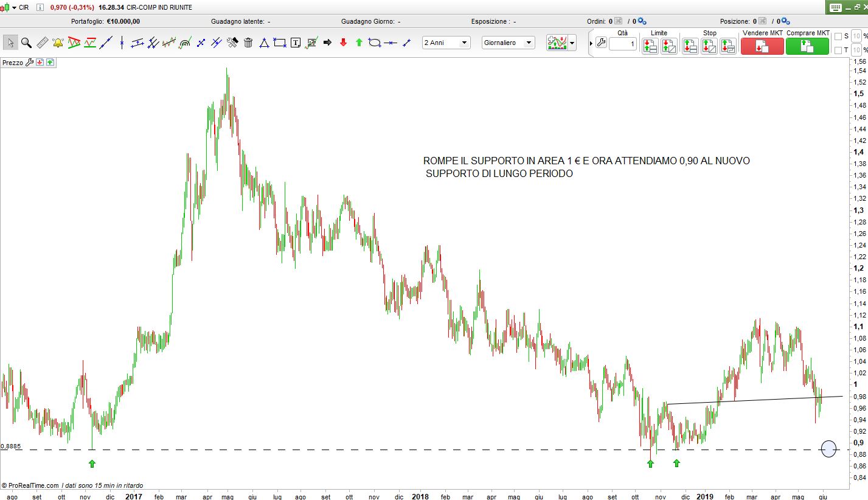Screen dimensions: 868x500
Task: Select the ruler measurement tool
Action: tap(42, 43)
